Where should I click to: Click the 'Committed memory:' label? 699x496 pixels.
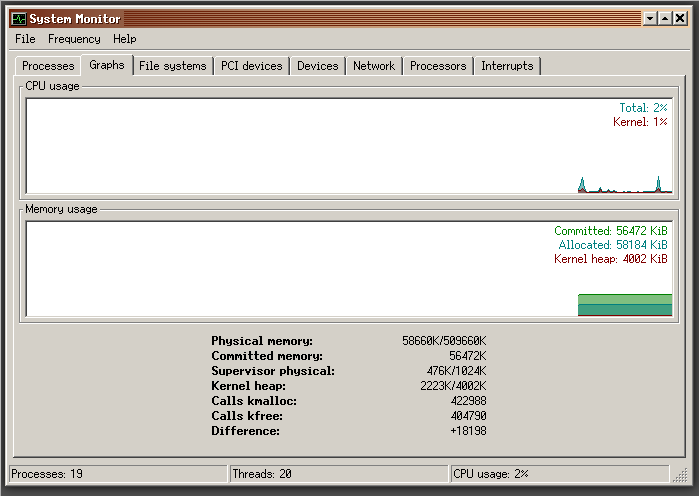(x=267, y=356)
